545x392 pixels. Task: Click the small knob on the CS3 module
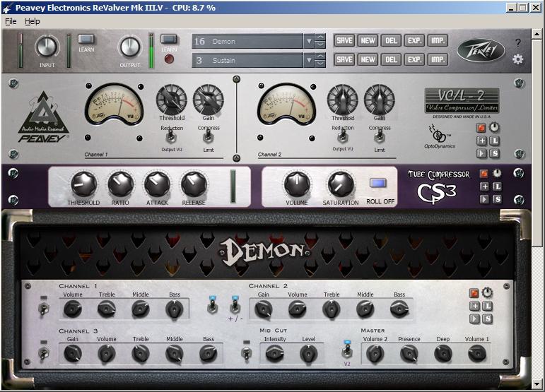pyautogui.click(x=498, y=173)
